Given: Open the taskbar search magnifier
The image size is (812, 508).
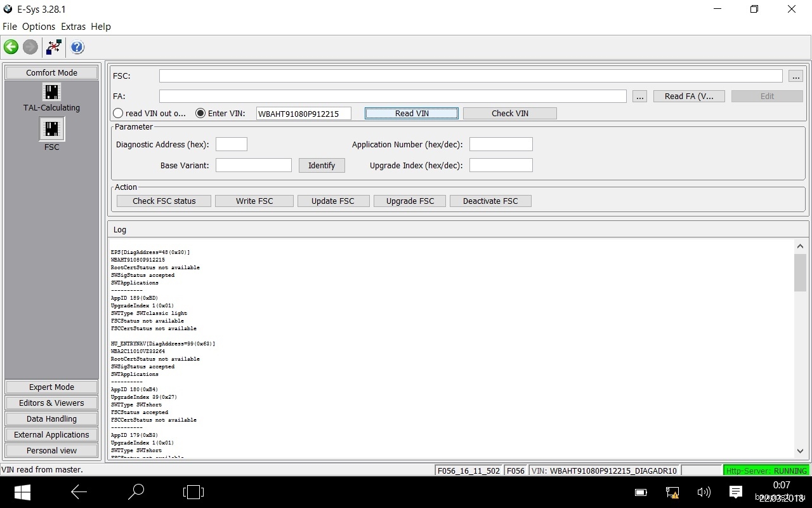Looking at the screenshot, I should click(x=136, y=492).
